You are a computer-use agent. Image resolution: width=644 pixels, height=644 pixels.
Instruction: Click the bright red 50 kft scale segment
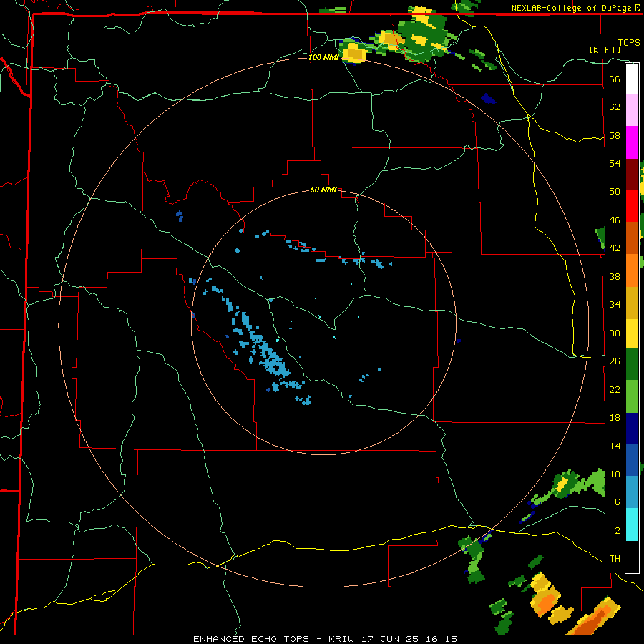632,206
